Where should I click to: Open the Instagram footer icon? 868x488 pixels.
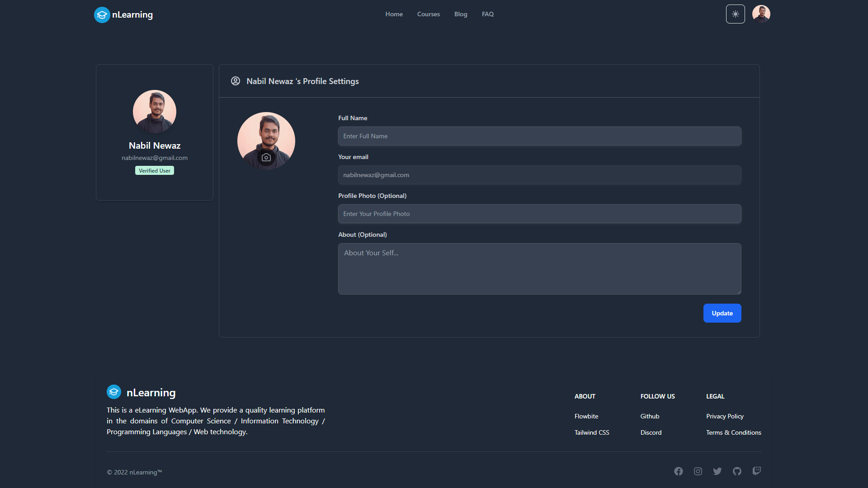[698, 471]
